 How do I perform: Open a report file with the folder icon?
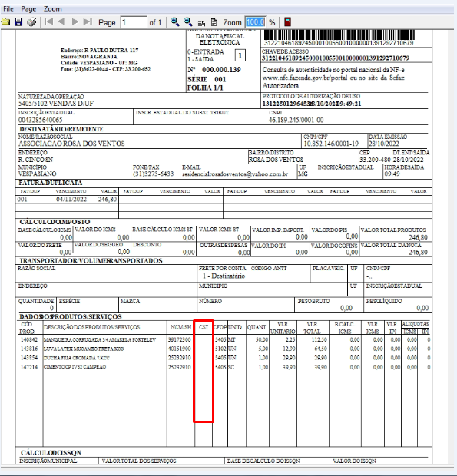coord(5,22)
